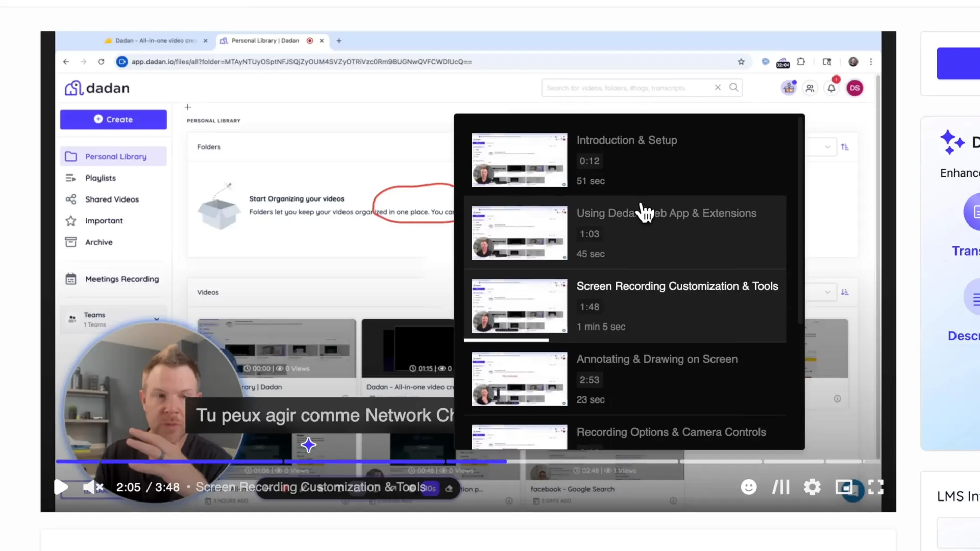This screenshot has height=551, width=980.
Task: Toggle the chapters list icon in player controls
Action: pos(780,487)
